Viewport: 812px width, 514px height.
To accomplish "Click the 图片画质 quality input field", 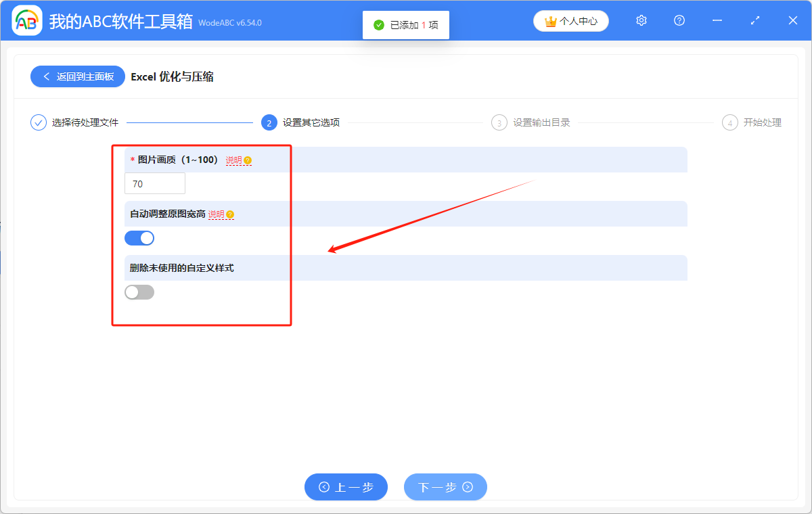I will [x=155, y=183].
